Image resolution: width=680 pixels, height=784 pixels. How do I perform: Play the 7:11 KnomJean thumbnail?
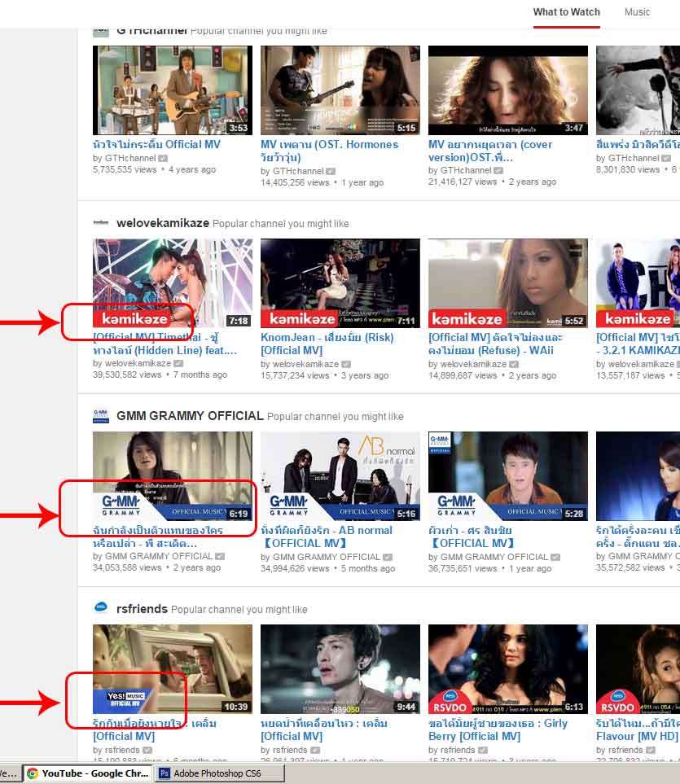(340, 283)
